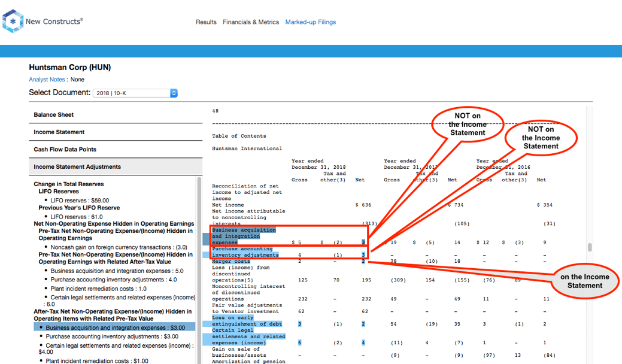Select Purchase accounting inventory adjustments : 4.0
Screen dimensions: 622x364
(114, 280)
